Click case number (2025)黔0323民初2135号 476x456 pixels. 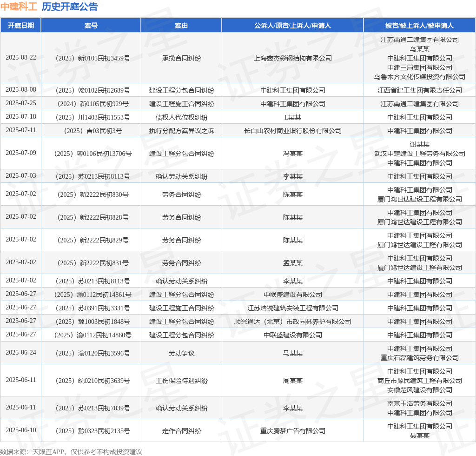click(91, 431)
